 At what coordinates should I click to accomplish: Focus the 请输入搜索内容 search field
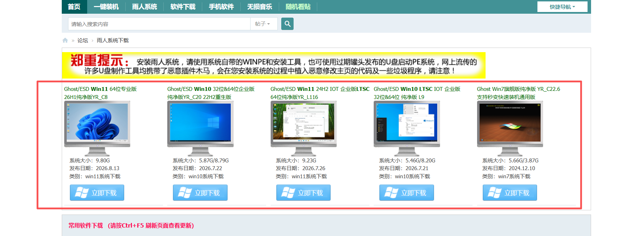click(x=159, y=24)
